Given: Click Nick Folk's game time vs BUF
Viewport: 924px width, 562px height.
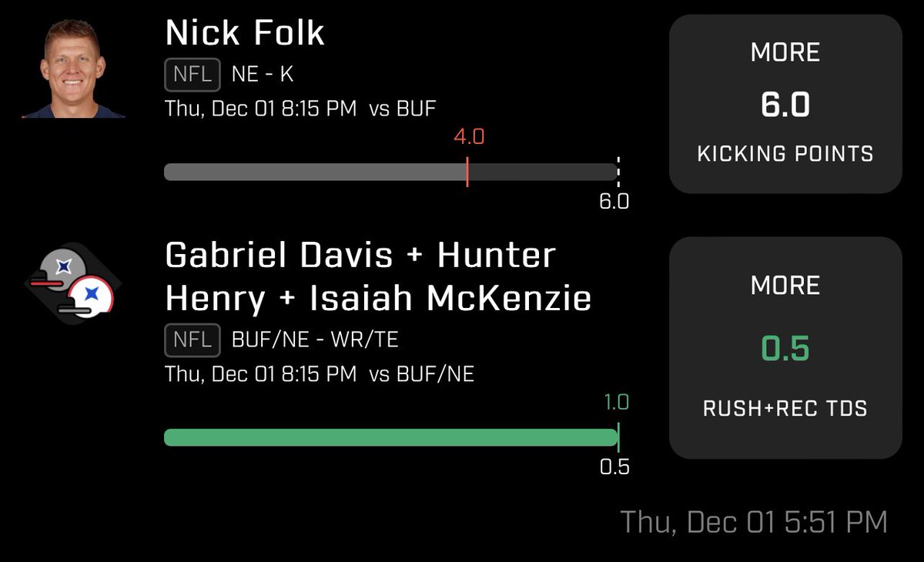Looking at the screenshot, I should click(x=300, y=109).
